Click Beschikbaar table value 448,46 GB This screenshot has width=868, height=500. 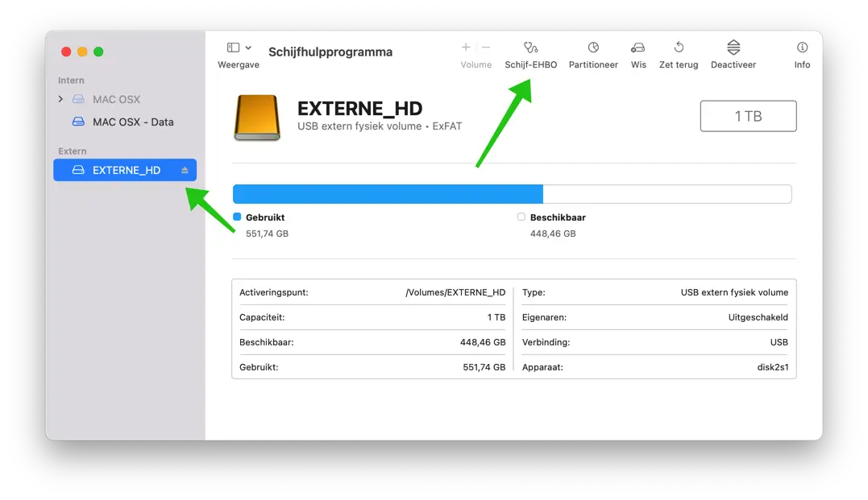[483, 342]
